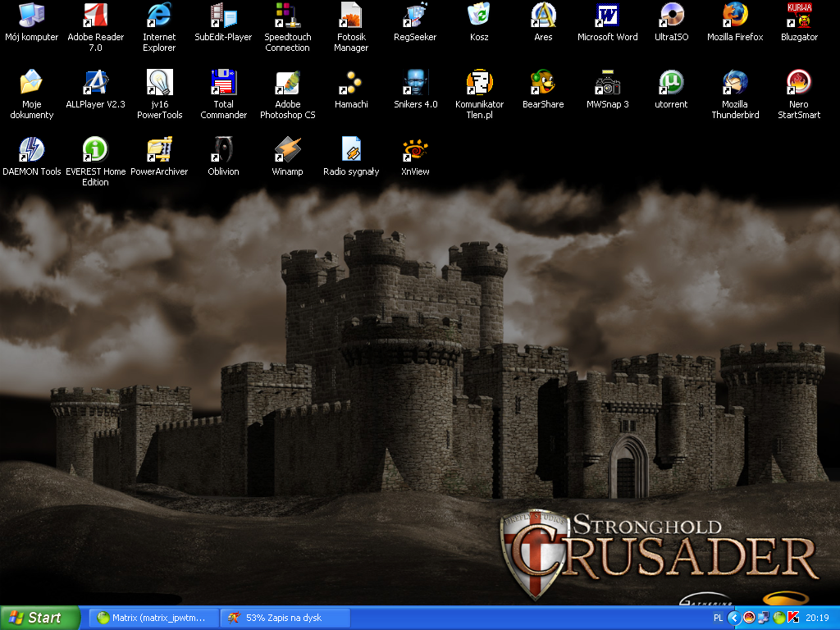Select the Microsoft Word desktop icon

(x=607, y=16)
